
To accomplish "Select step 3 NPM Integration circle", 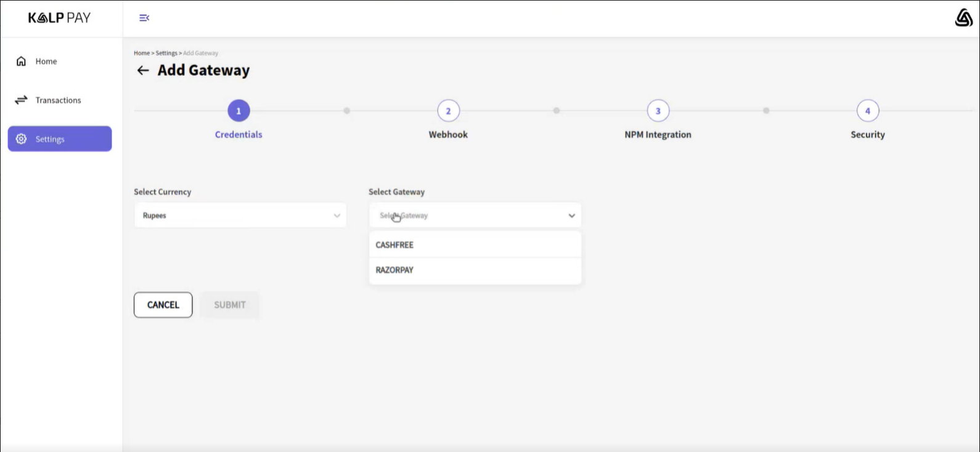I will tap(658, 111).
